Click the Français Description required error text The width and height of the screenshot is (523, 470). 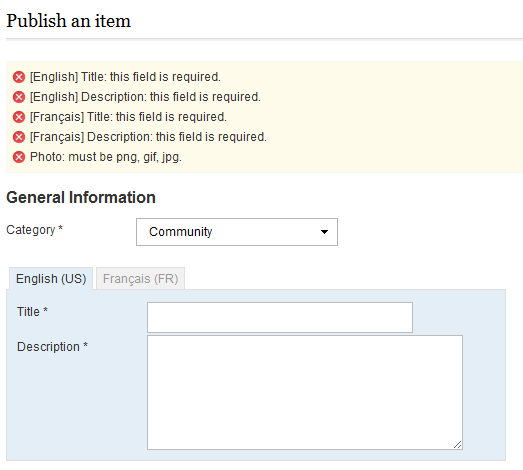point(148,137)
